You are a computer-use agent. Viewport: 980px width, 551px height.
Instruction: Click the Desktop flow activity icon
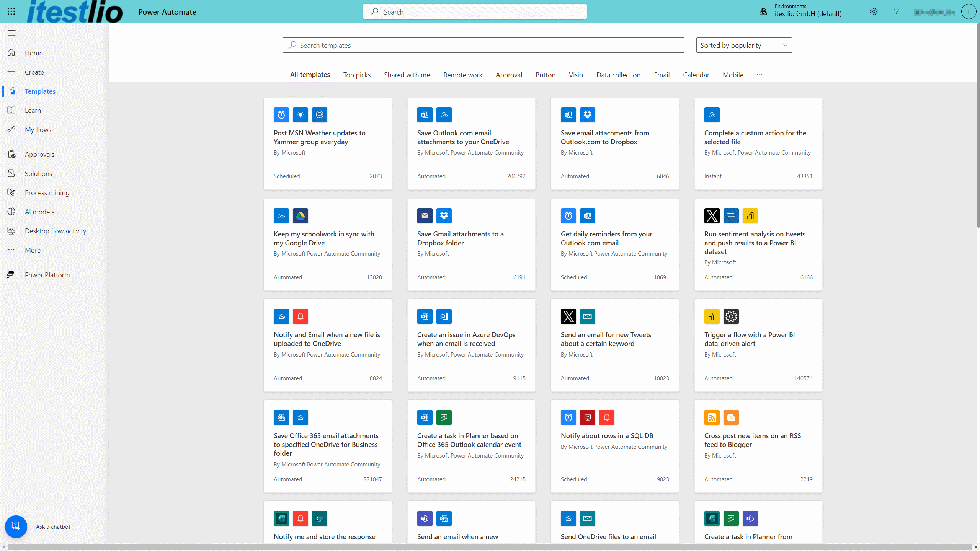click(x=11, y=231)
